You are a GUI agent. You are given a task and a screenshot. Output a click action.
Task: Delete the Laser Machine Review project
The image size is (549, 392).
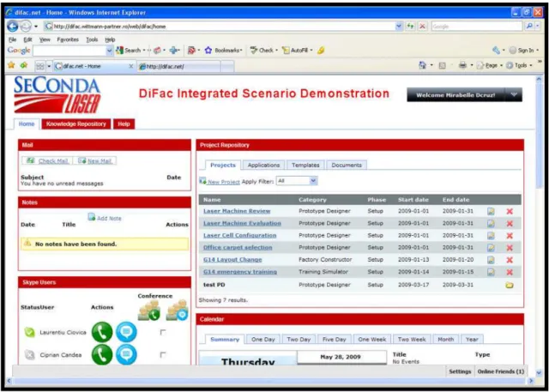click(x=510, y=211)
